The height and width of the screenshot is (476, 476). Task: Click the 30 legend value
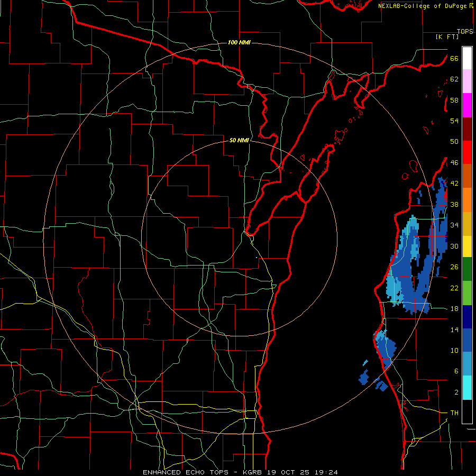coord(454,246)
